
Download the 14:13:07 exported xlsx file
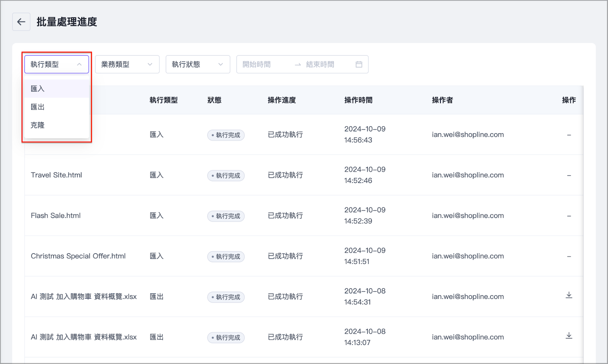(568, 336)
